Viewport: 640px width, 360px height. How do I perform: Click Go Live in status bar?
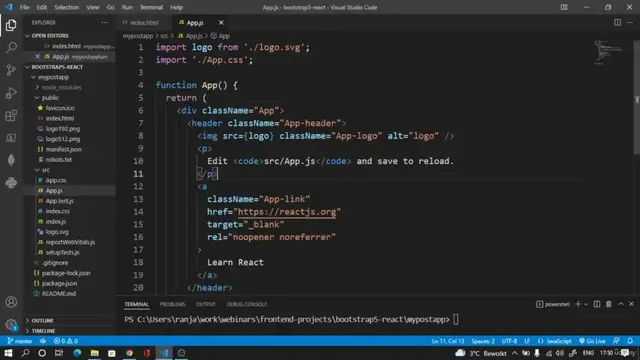[592, 341]
